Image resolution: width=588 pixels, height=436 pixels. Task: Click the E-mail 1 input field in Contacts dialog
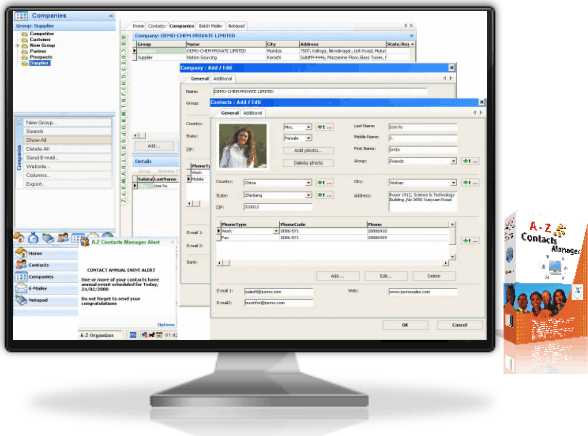coord(279,292)
